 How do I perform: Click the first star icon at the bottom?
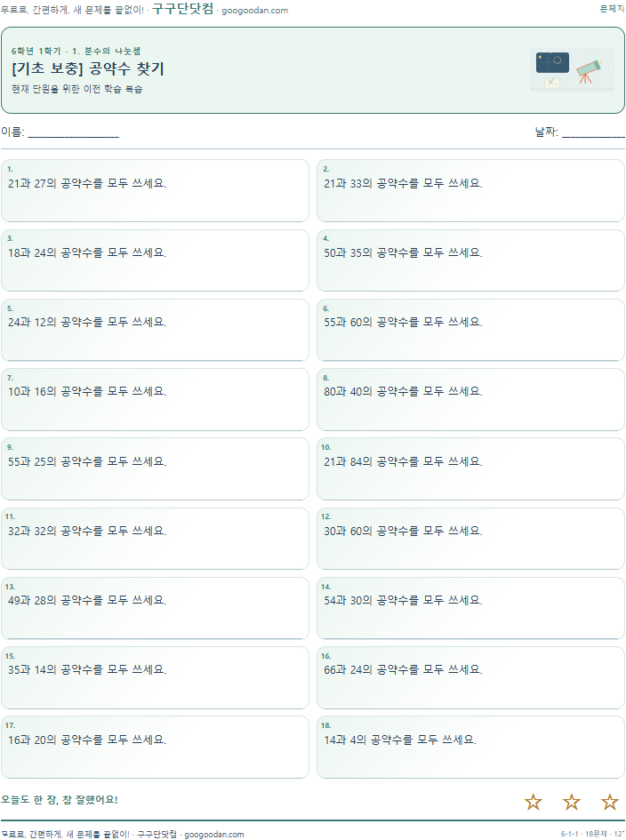point(533,802)
